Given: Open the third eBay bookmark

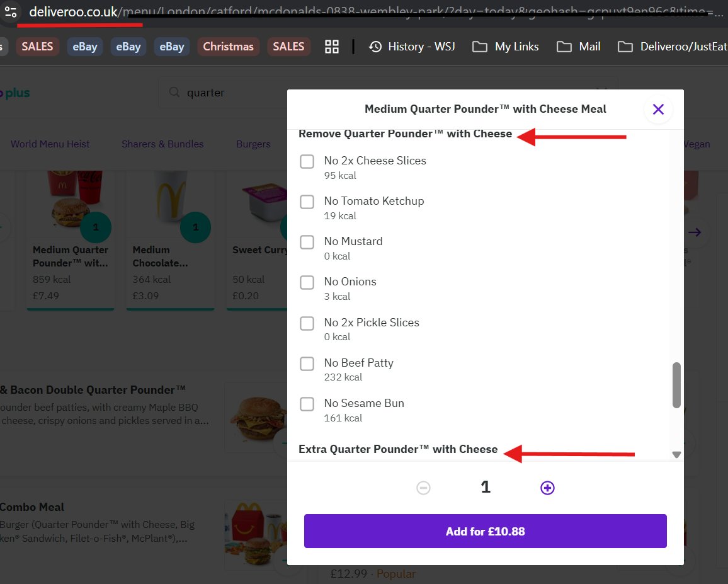Looking at the screenshot, I should (x=172, y=47).
